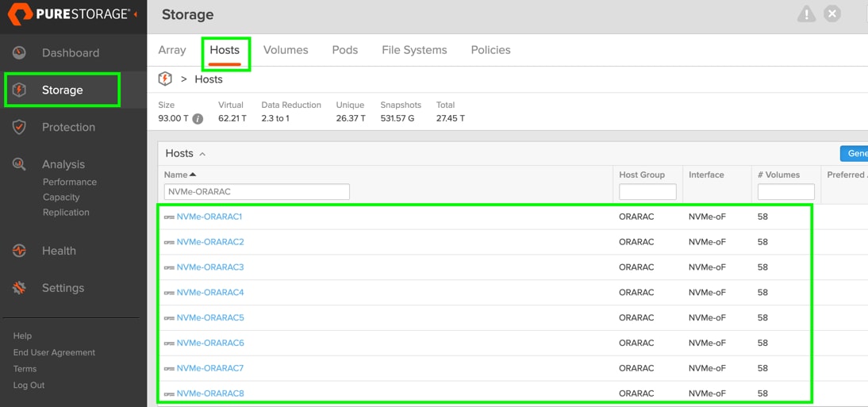
Task: Click host icon beside NVMe-ORARAC6
Action: [x=169, y=344]
